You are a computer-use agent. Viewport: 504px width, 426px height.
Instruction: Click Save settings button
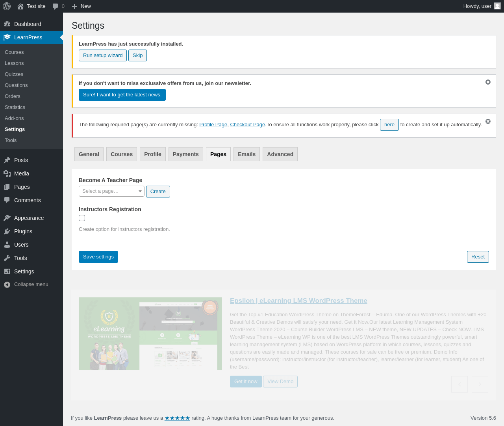(x=98, y=257)
